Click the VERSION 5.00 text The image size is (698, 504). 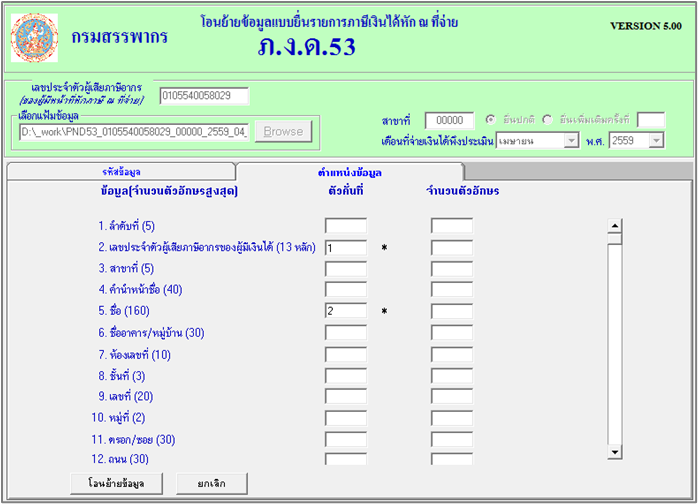[645, 26]
